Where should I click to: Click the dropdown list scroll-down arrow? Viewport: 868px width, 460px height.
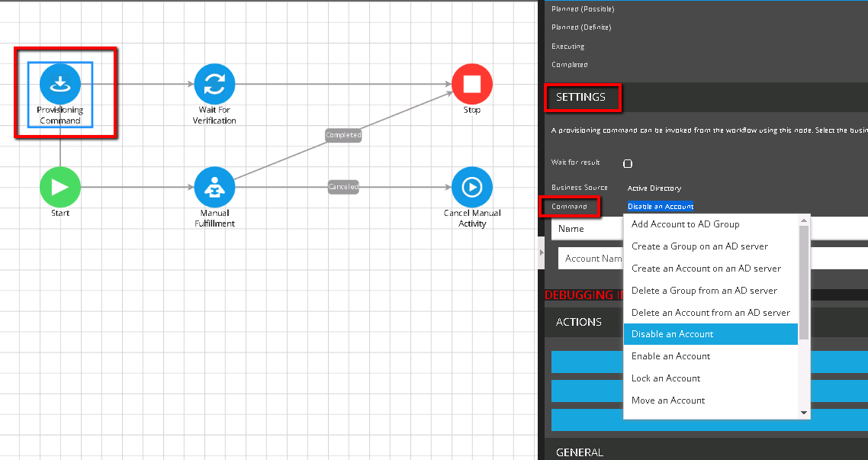pos(803,413)
